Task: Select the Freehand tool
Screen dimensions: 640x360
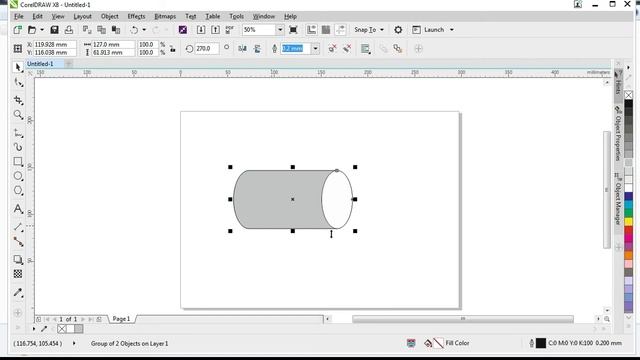Action: pos(18,133)
